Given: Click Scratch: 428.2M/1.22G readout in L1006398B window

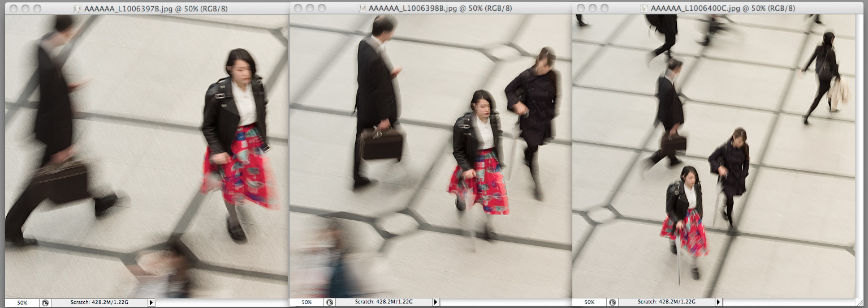Looking at the screenshot, I should click(x=383, y=303).
